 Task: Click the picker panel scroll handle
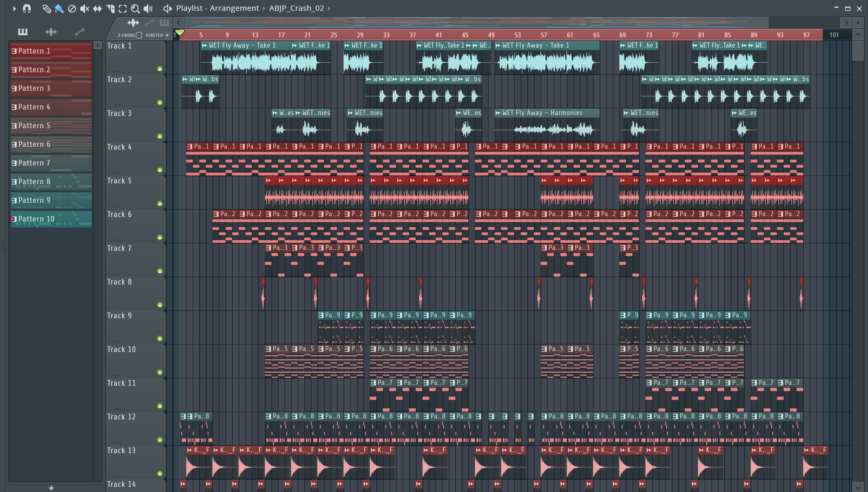(97, 45)
